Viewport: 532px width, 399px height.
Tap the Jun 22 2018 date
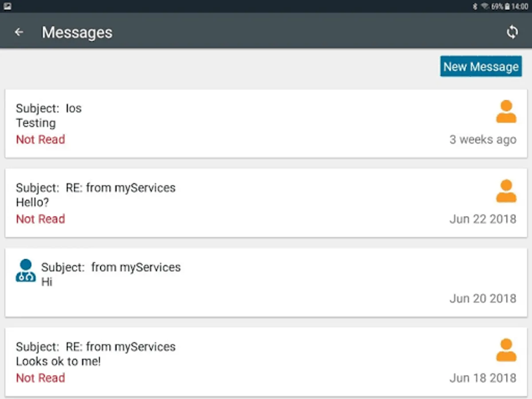(483, 219)
